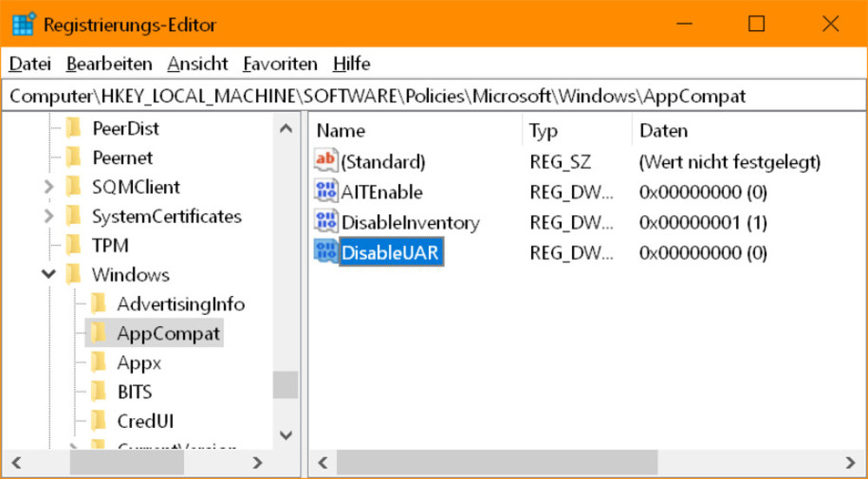Viewport: 868px width, 479px height.
Task: Click the AppCompat folder icon
Action: coord(99,333)
